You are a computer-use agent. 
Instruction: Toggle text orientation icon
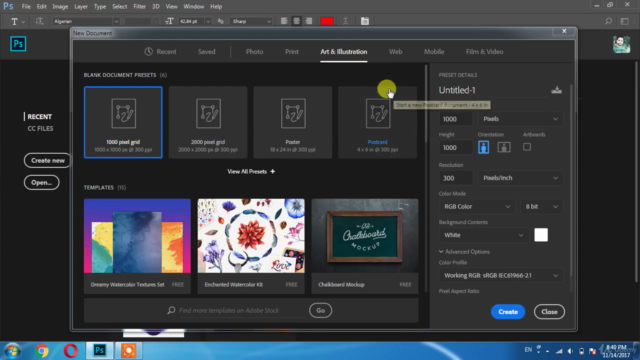(x=39, y=21)
